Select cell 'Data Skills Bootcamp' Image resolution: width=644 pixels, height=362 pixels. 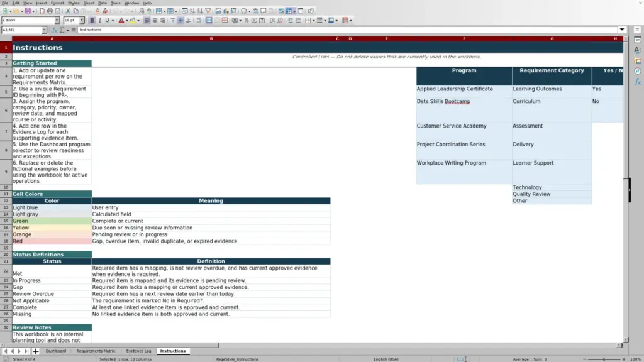coord(464,110)
